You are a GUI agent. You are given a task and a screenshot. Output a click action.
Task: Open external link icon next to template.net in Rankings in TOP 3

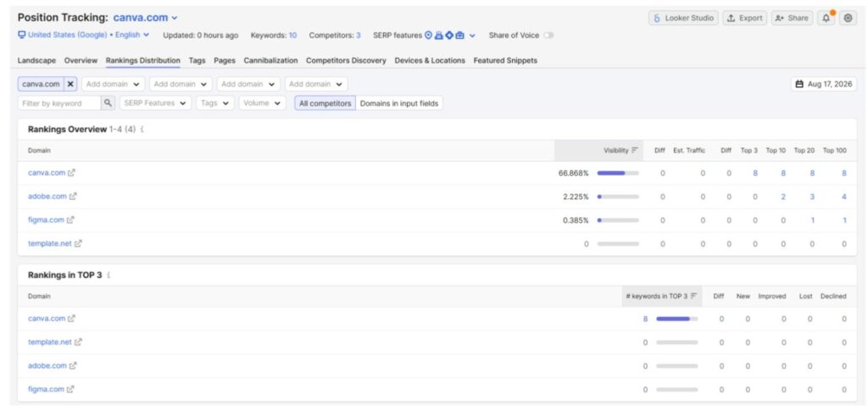[x=78, y=342]
